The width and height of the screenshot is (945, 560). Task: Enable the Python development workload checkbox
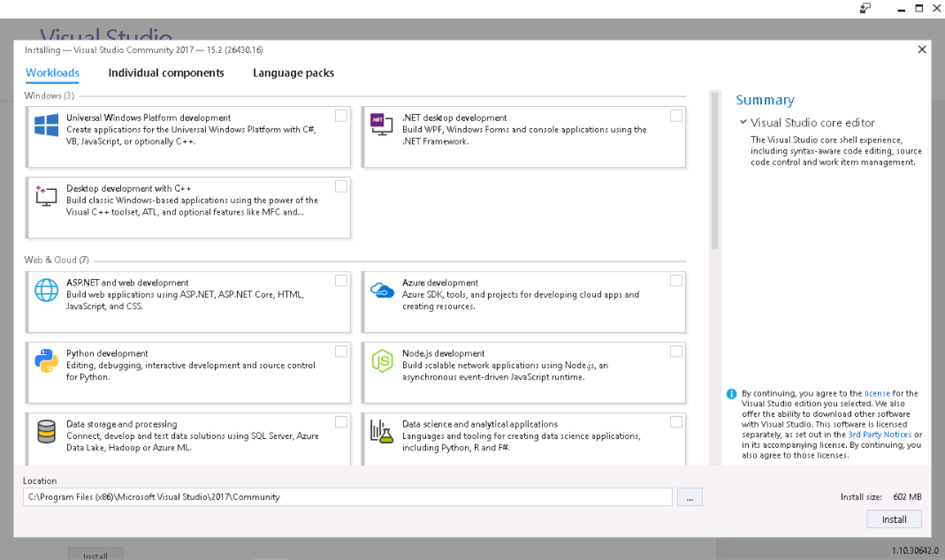pyautogui.click(x=341, y=352)
